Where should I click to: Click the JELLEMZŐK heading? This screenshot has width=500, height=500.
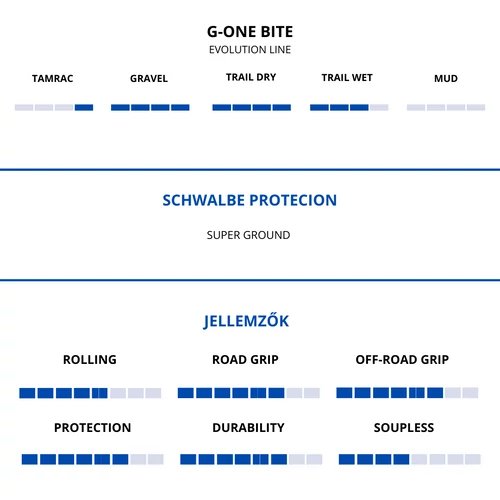pos(246,321)
